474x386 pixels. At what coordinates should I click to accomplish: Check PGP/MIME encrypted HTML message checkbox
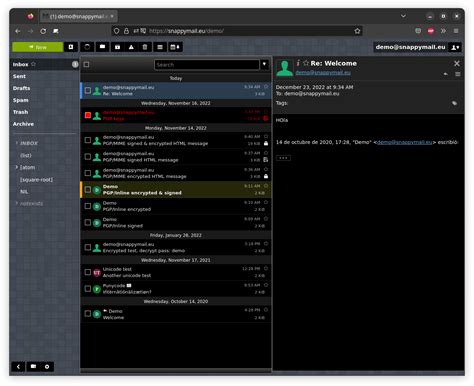click(88, 173)
